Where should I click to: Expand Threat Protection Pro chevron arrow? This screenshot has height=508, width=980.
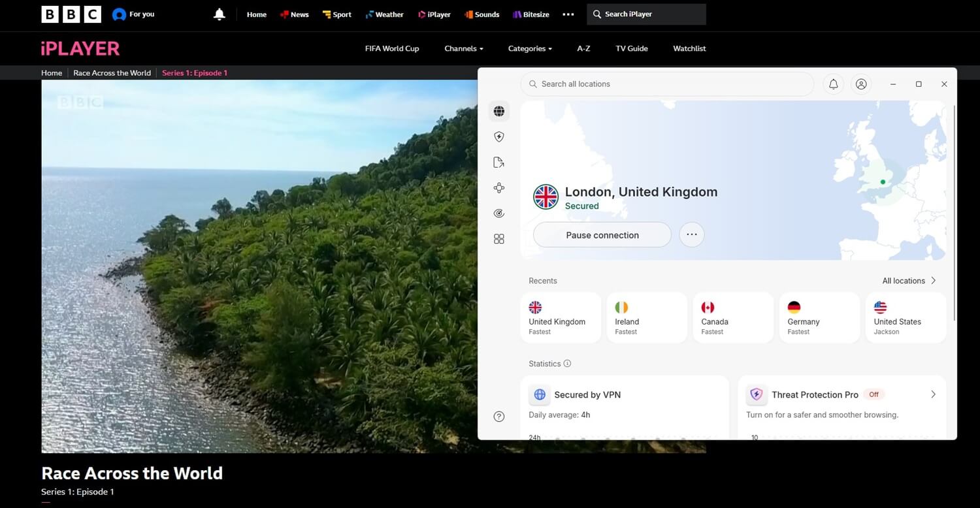(933, 394)
